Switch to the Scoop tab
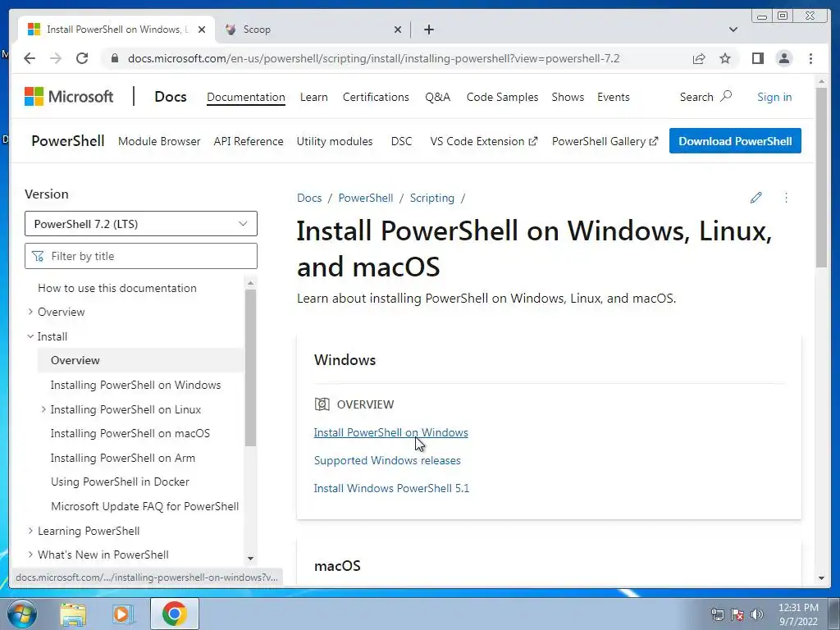 click(x=313, y=30)
